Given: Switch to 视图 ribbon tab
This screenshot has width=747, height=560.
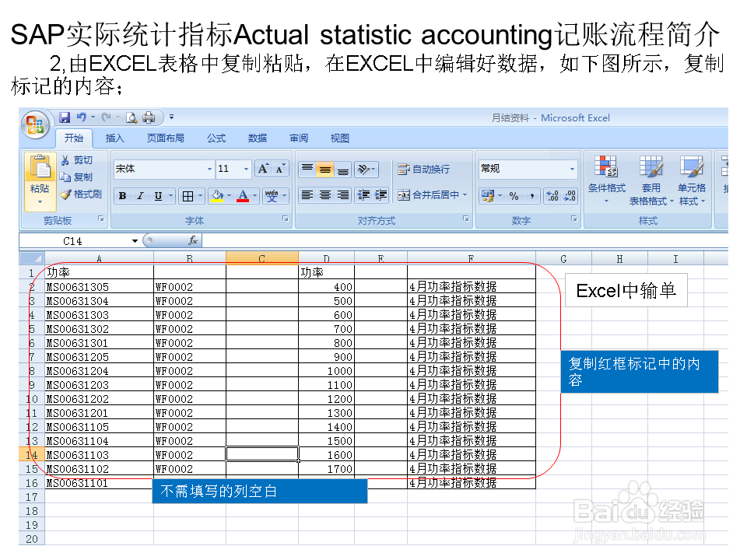Looking at the screenshot, I should [340, 138].
